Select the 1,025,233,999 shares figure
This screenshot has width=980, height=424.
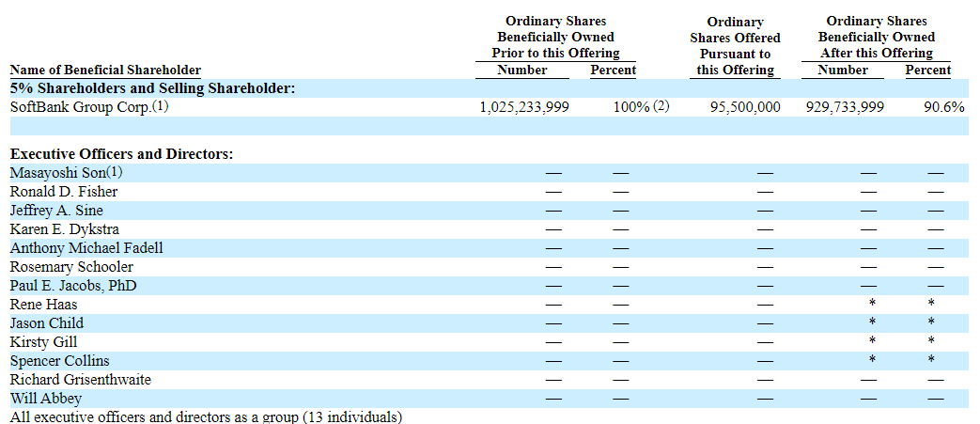pyautogui.click(x=523, y=107)
